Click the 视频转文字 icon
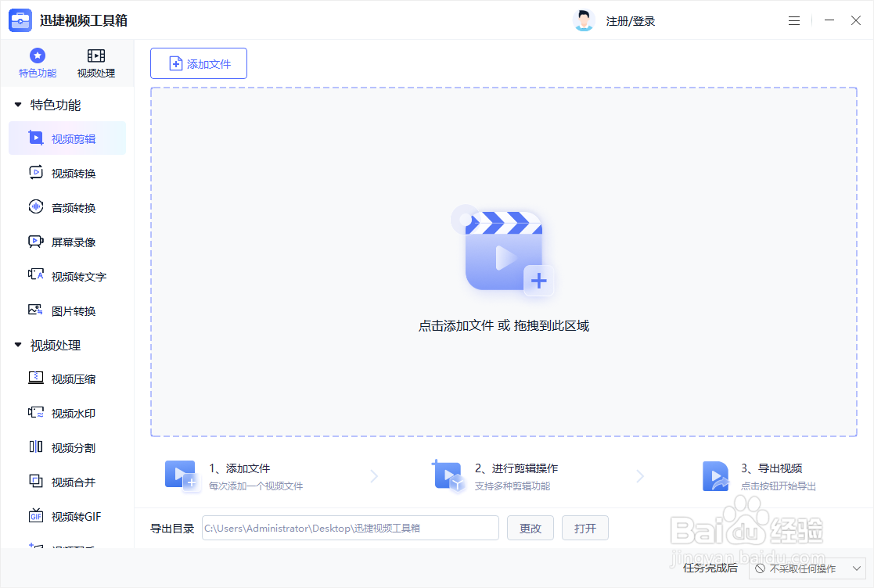 [36, 275]
